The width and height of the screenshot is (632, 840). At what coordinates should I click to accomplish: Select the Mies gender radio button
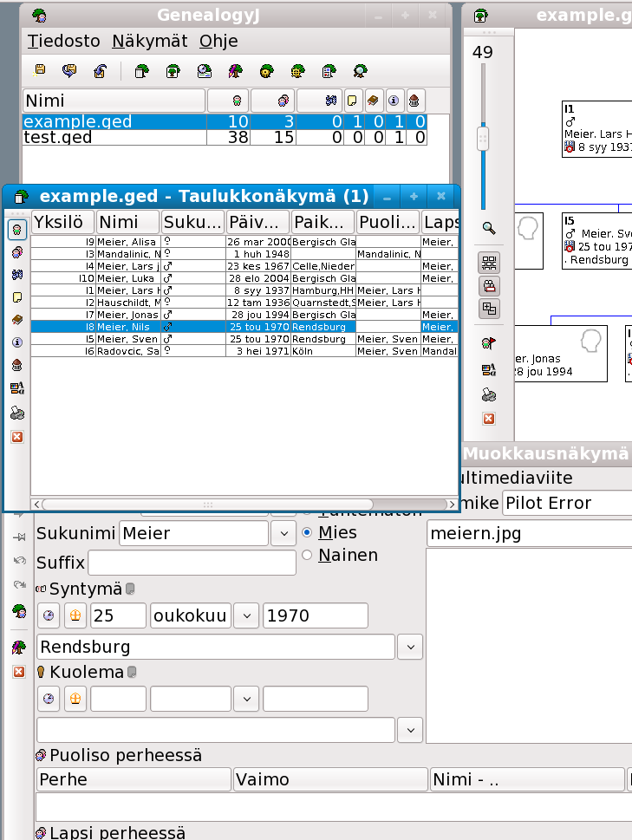tap(308, 532)
